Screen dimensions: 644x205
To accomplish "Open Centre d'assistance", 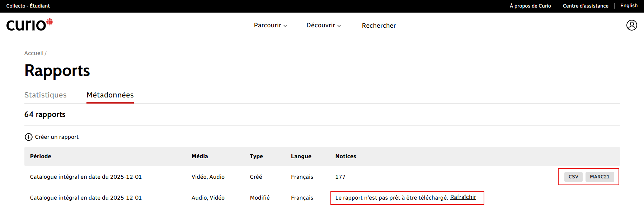I will click(x=585, y=6).
